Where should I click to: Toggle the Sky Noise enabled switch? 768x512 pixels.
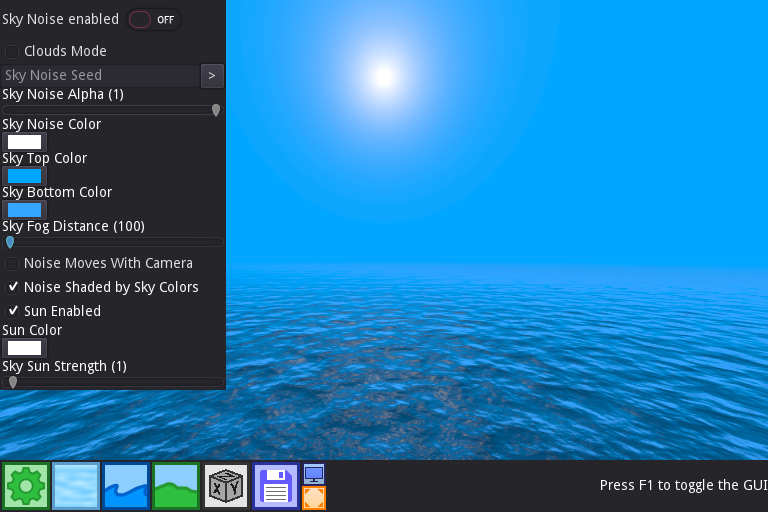tap(155, 20)
